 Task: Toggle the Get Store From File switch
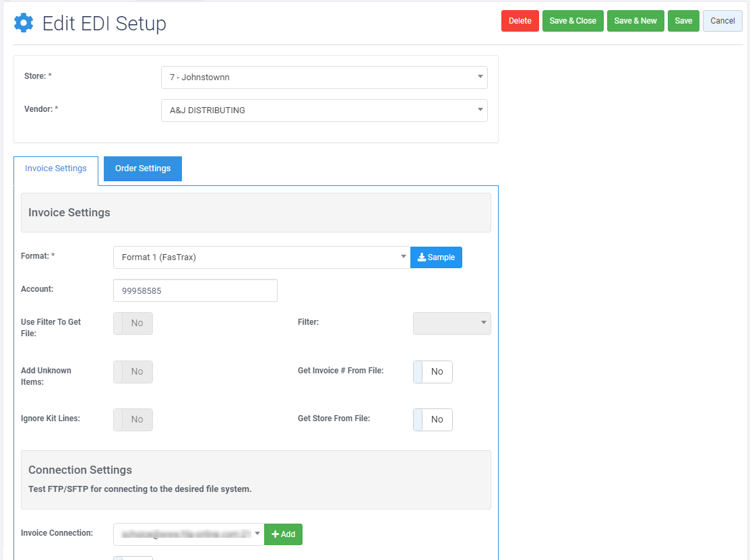tap(433, 420)
